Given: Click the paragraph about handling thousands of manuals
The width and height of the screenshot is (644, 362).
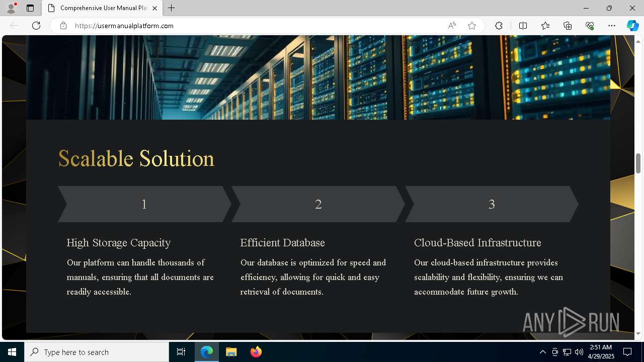Looking at the screenshot, I should (140, 277).
